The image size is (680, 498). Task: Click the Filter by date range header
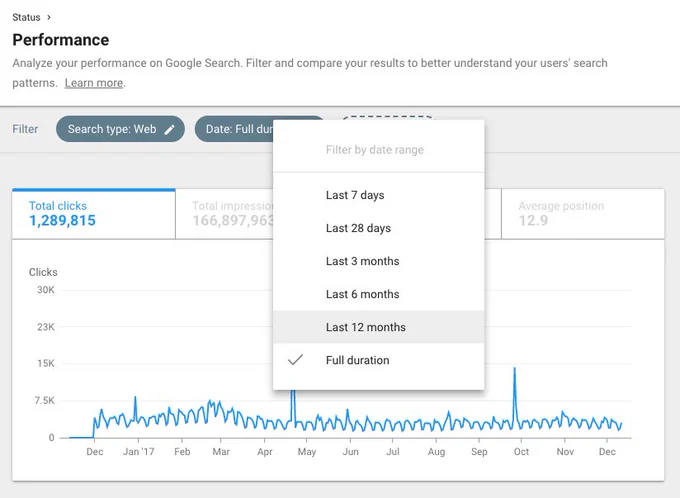[x=375, y=150]
